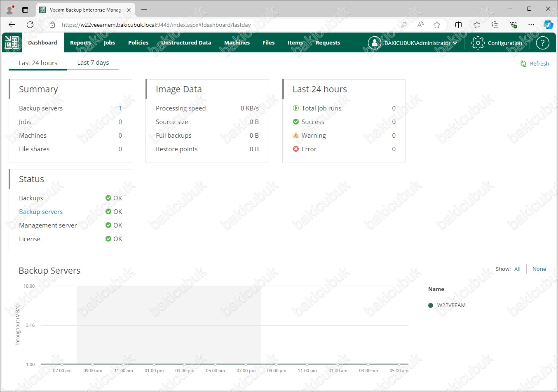Open the Edge profile icon
The height and width of the screenshot is (392, 558).
click(x=10, y=9)
